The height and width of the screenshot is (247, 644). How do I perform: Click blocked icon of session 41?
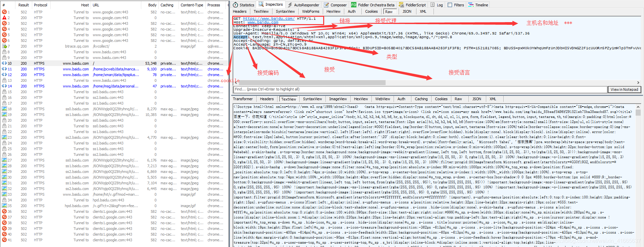coord(4,240)
